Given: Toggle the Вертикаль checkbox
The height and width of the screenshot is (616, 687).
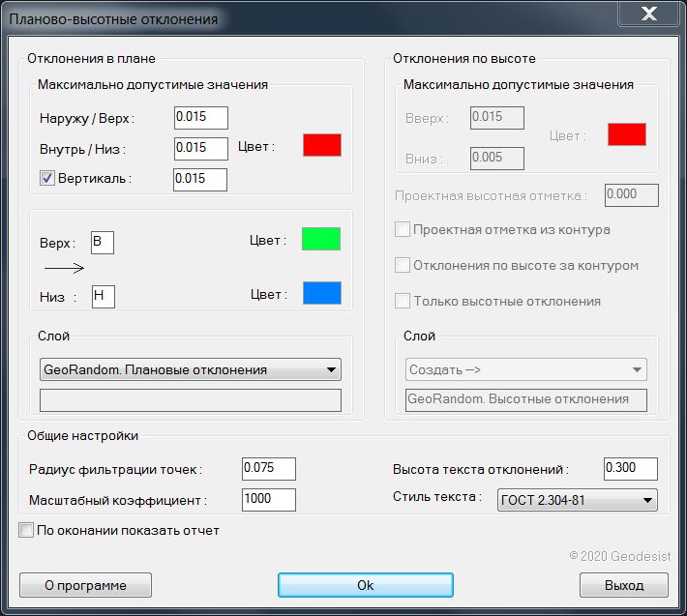Looking at the screenshot, I should coord(46,178).
